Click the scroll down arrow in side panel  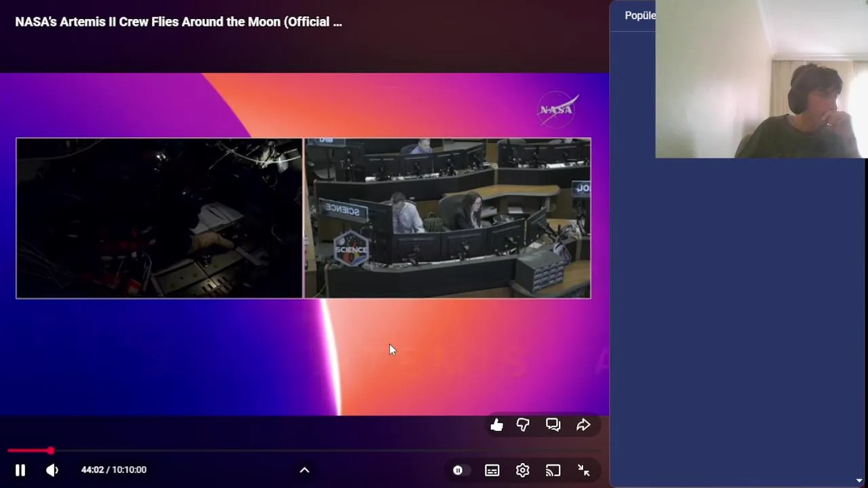[859, 481]
